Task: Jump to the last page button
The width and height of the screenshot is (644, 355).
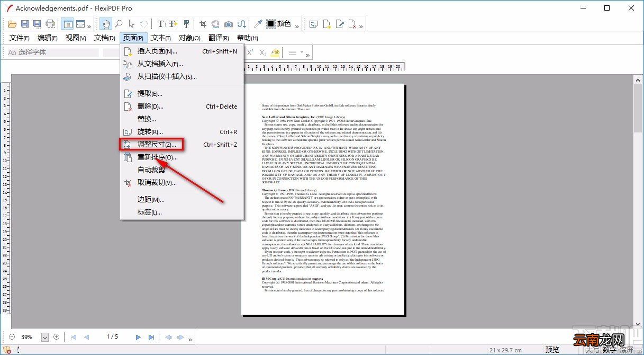Action: pyautogui.click(x=151, y=337)
